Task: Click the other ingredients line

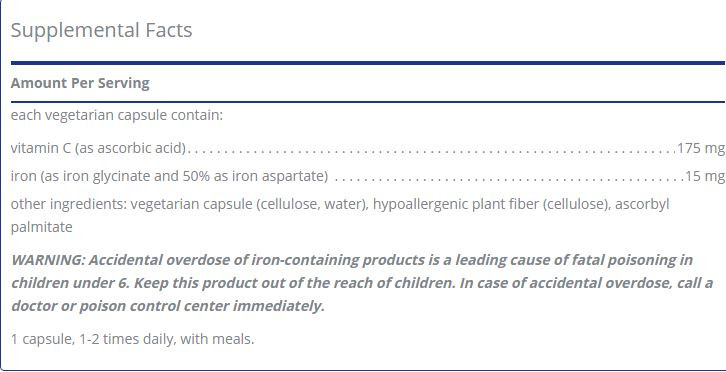Action: 340,204
